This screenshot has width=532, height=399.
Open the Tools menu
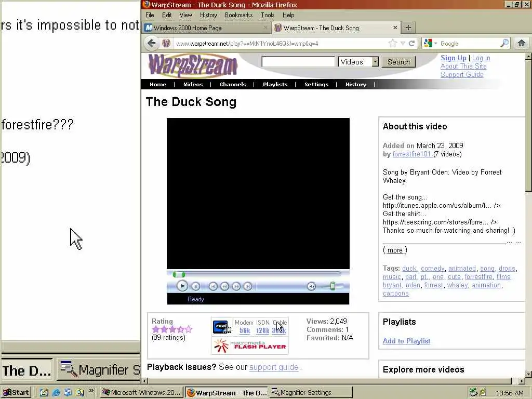point(268,15)
